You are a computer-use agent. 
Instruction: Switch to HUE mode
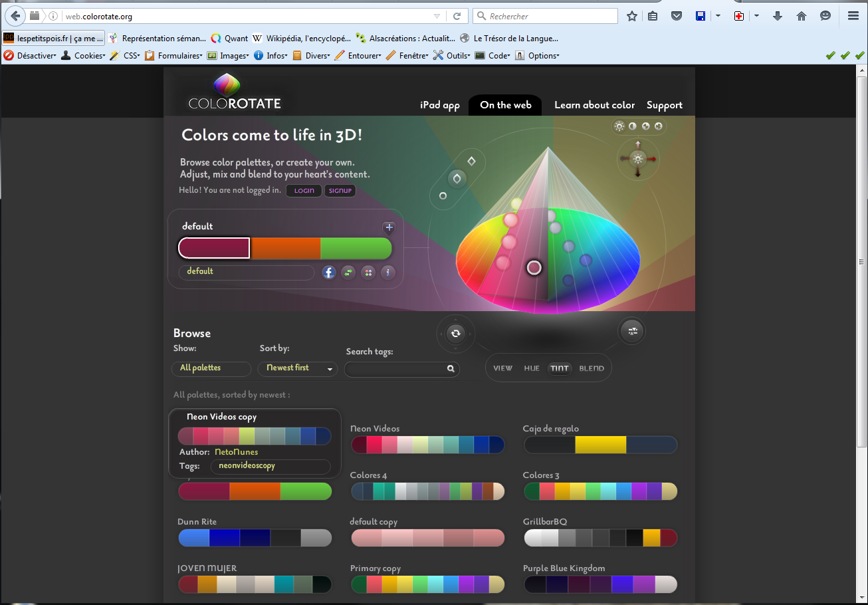[x=532, y=368]
